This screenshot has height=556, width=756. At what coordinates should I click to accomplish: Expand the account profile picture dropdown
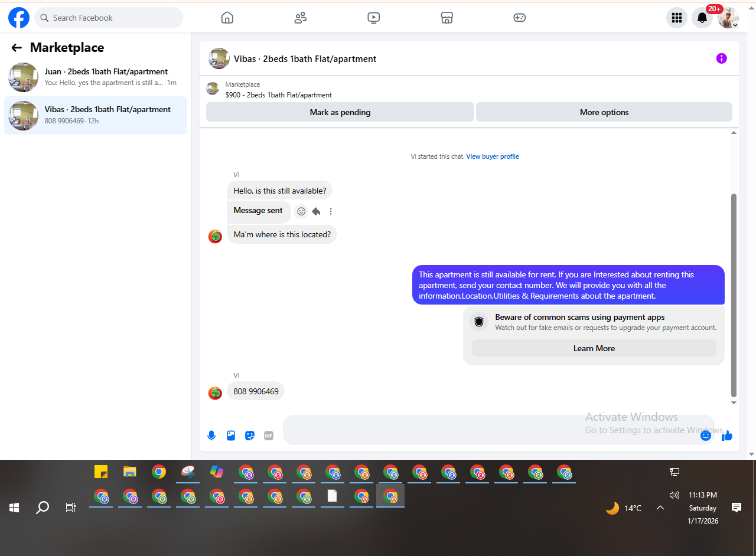728,18
